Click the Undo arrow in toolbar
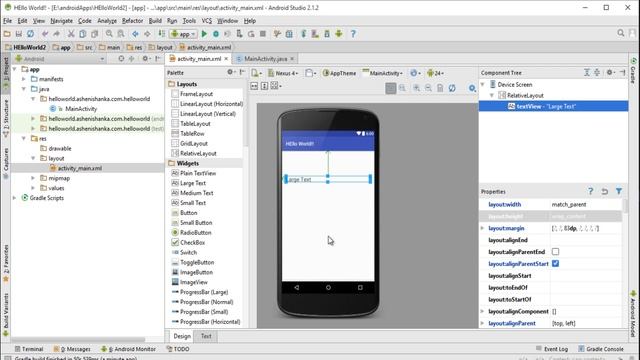 coord(45,34)
